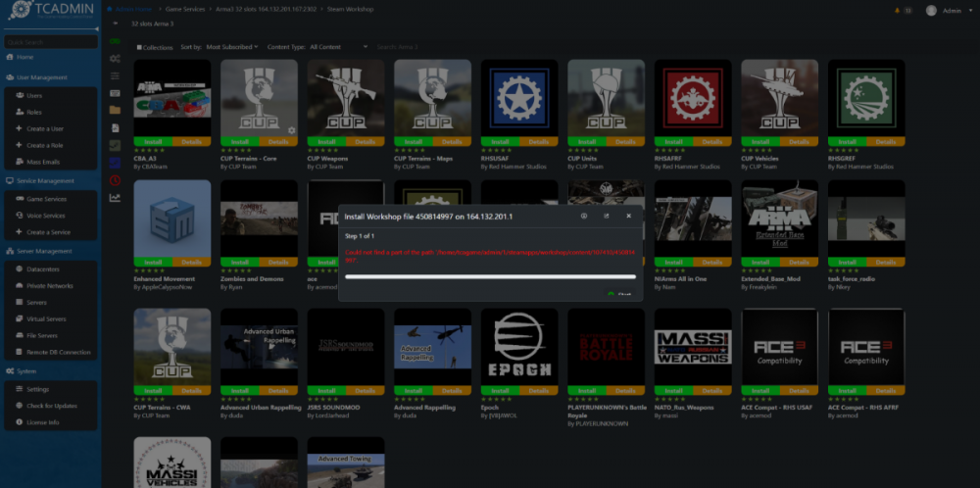Open License Info in sidebar
Screen dimensions: 980x488
click(42, 422)
